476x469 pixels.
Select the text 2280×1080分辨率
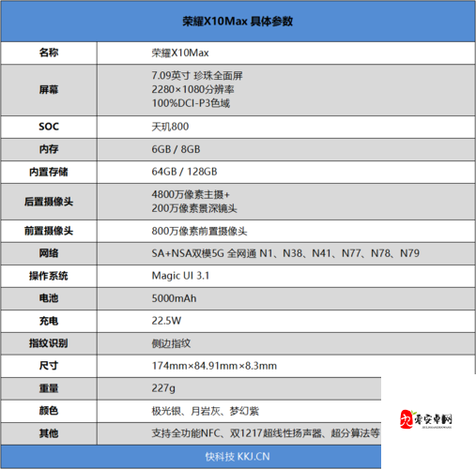pyautogui.click(x=192, y=89)
